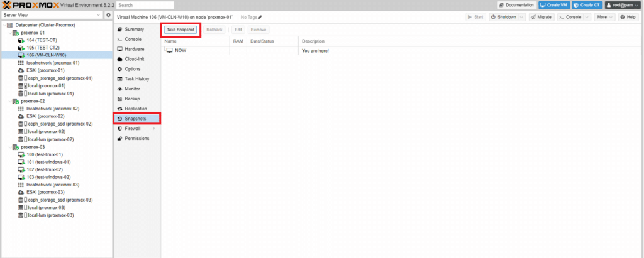Edit tags with the pencil icon
Viewport: 644px width, 258px height.
coord(260,17)
